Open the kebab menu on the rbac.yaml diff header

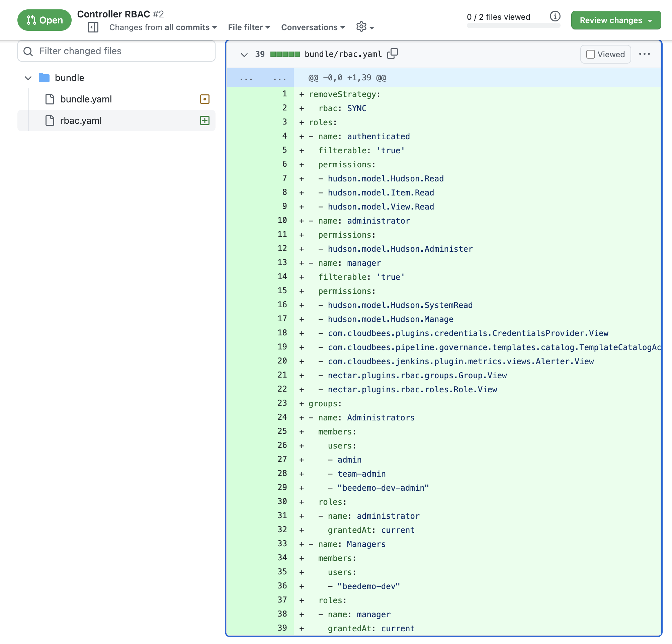point(645,54)
